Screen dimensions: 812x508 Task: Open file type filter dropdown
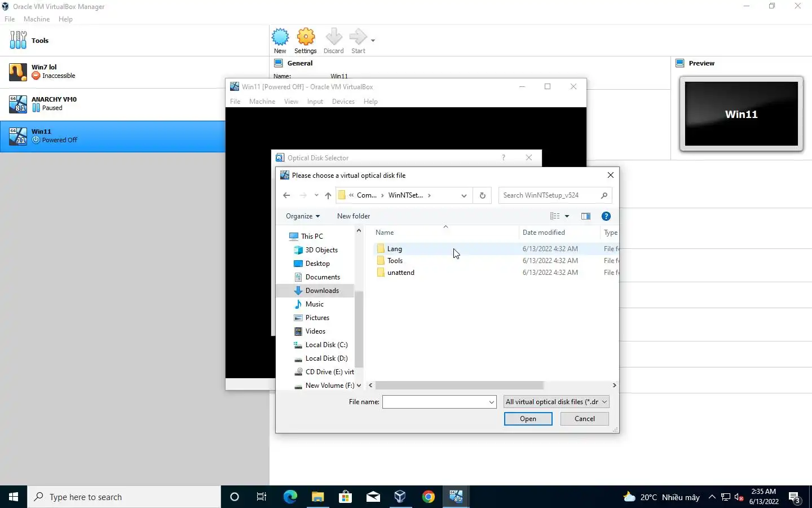pos(556,402)
